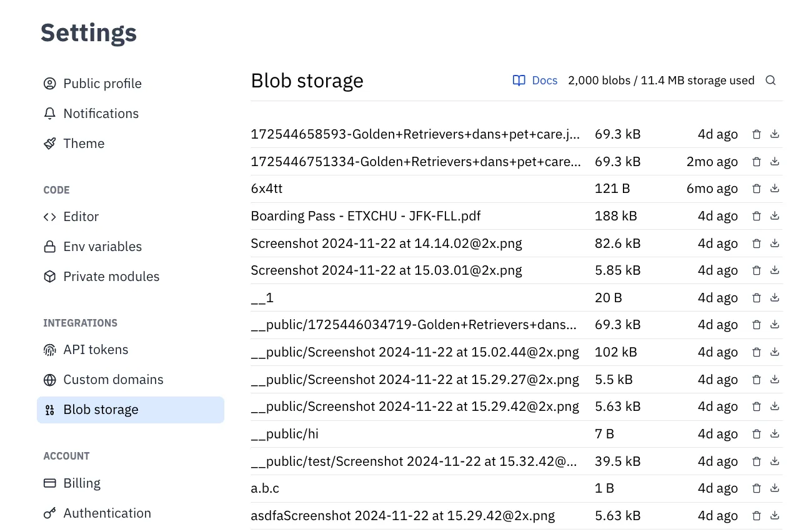Click the __1 blob row entry
This screenshot has height=532, width=811.
click(x=262, y=297)
